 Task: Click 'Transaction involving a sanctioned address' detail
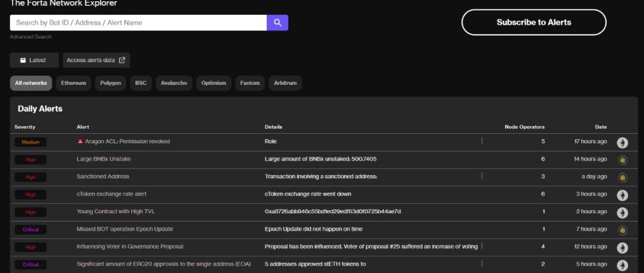(321, 176)
